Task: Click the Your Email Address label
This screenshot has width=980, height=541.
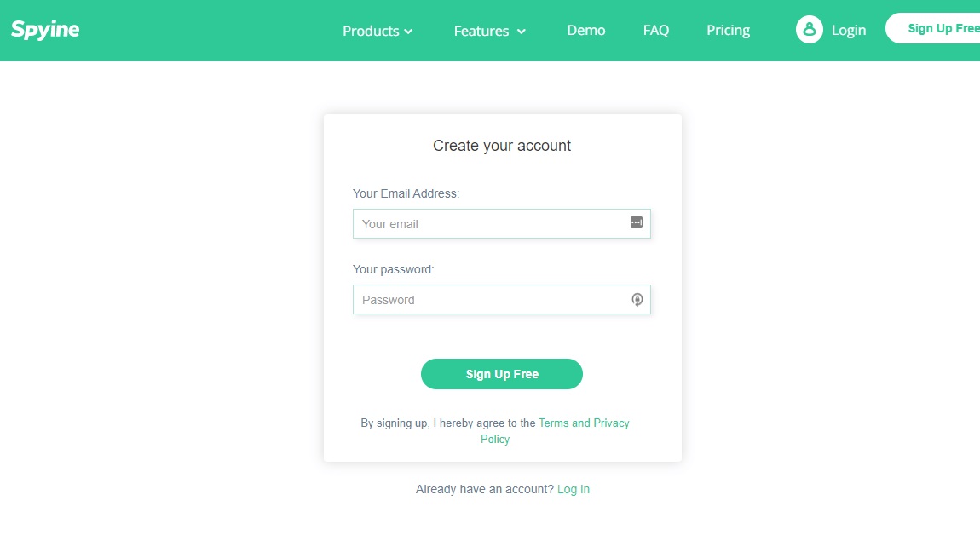Action: click(x=406, y=193)
